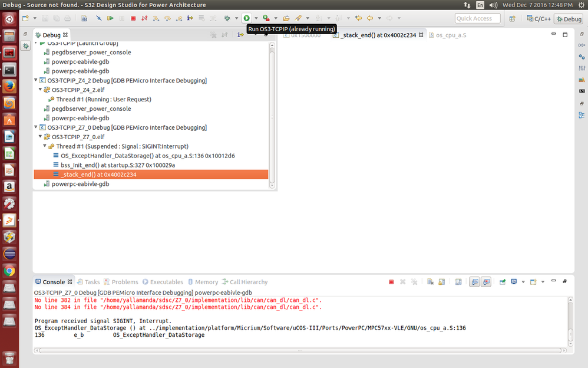This screenshot has width=588, height=368.
Task: Open Terminal from the Ubuntu launcher
Action: [9, 70]
